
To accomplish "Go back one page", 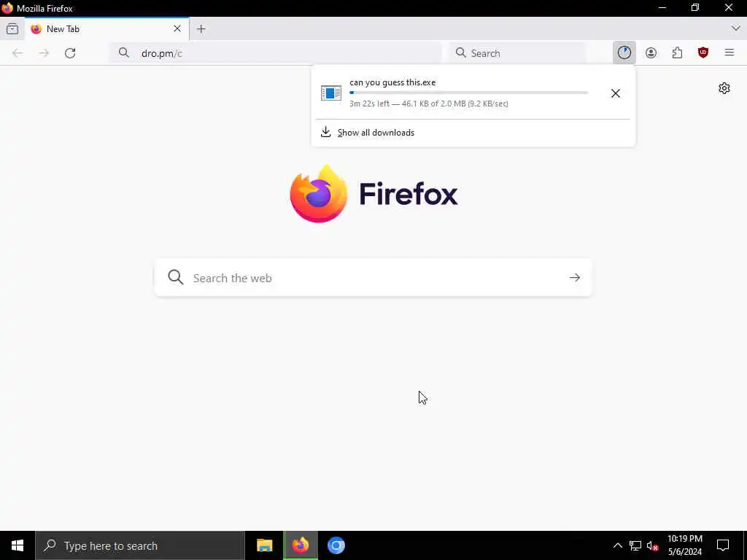I will (18, 53).
